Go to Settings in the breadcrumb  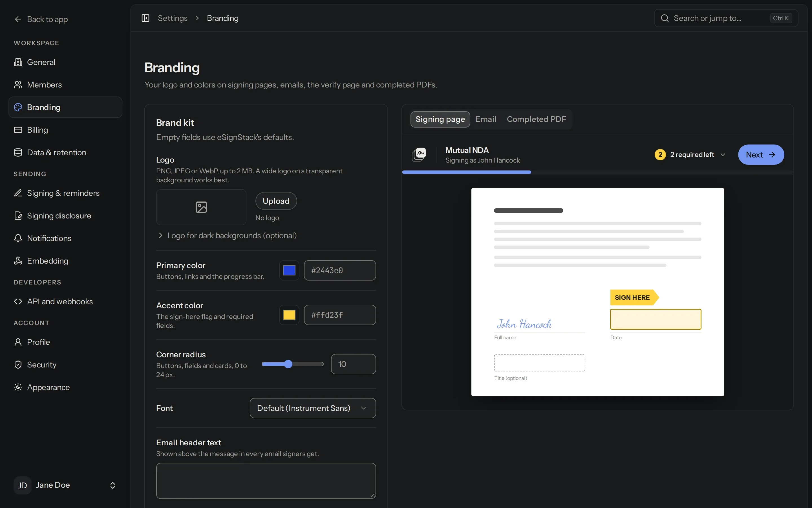[173, 18]
